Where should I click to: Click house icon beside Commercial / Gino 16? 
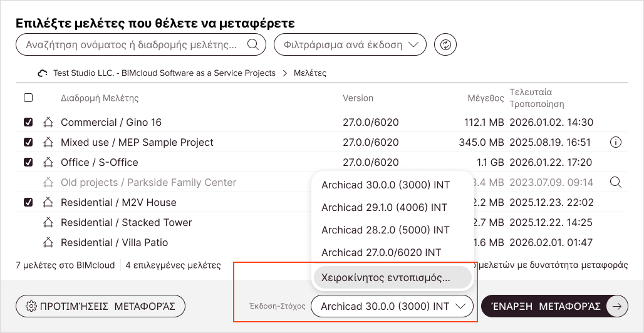click(48, 122)
